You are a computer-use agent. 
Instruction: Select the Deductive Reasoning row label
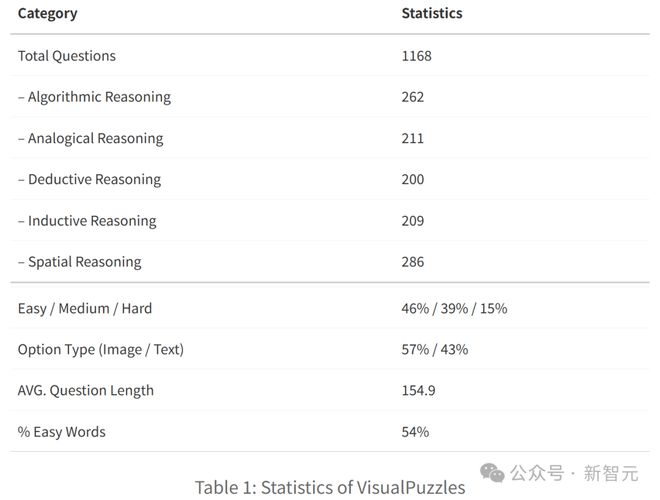pyautogui.click(x=89, y=180)
